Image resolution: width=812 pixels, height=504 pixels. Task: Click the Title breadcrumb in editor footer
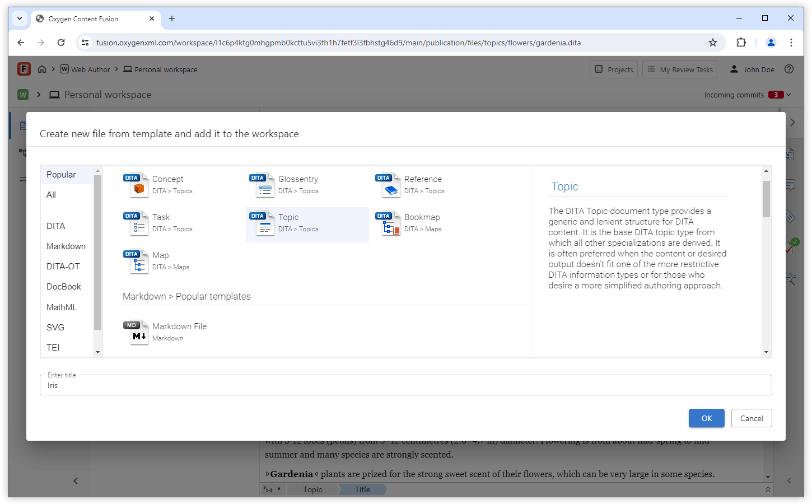click(362, 489)
